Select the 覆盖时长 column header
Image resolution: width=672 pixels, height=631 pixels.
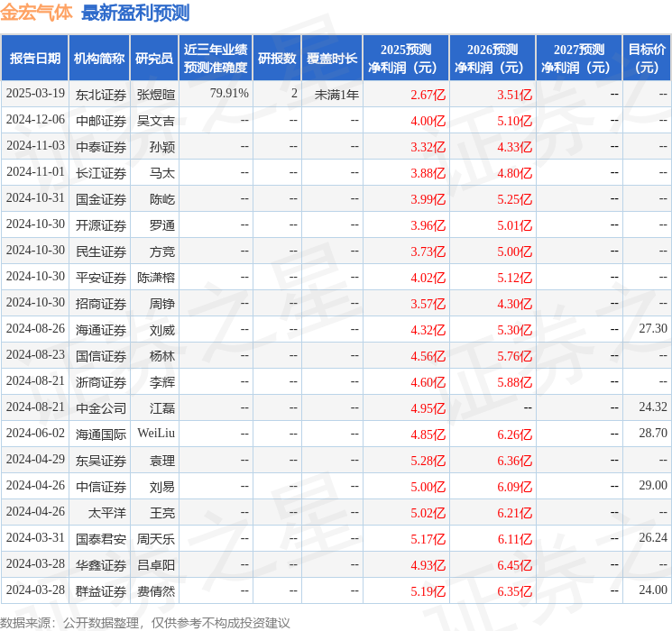coord(332,59)
